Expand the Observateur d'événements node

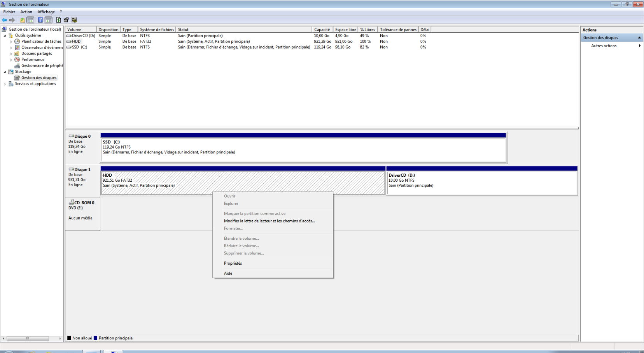[x=11, y=47]
